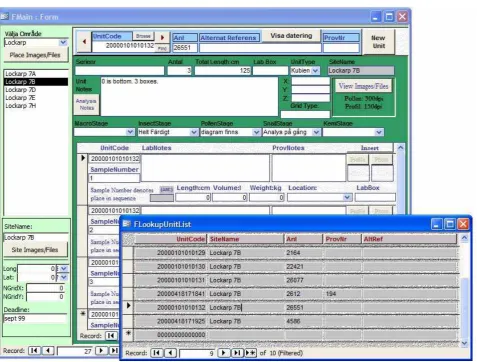Click the Place Images/Files button
The image size is (477, 362).
(x=35, y=55)
